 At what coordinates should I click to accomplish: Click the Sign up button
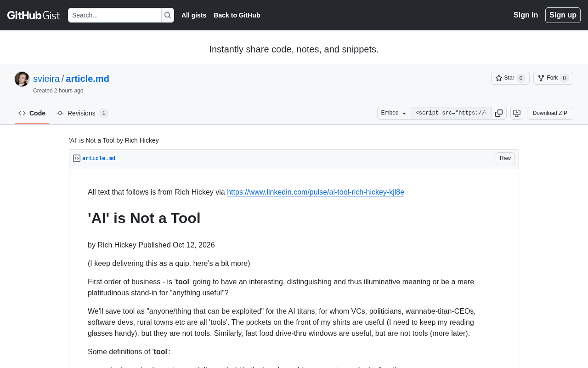(x=563, y=15)
